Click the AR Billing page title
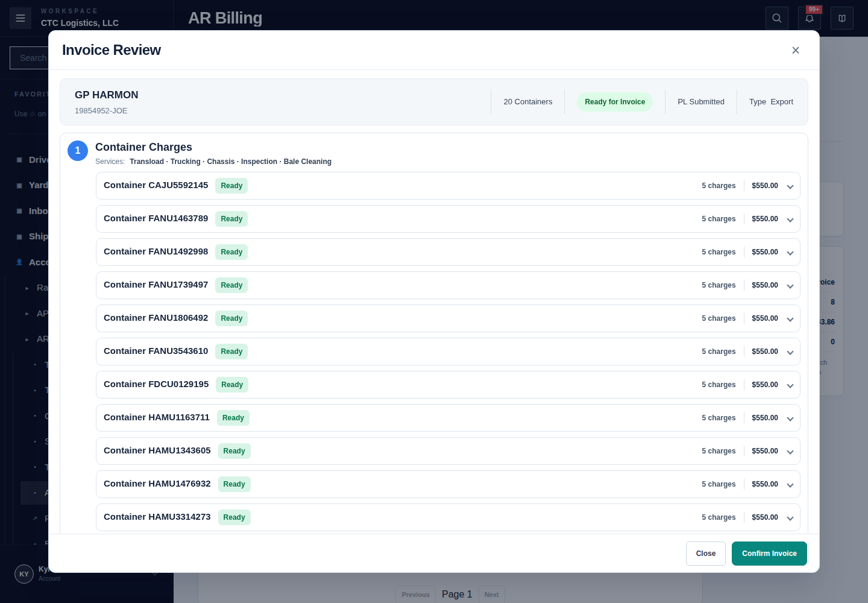Viewport: 868px width, 603px height. (225, 18)
